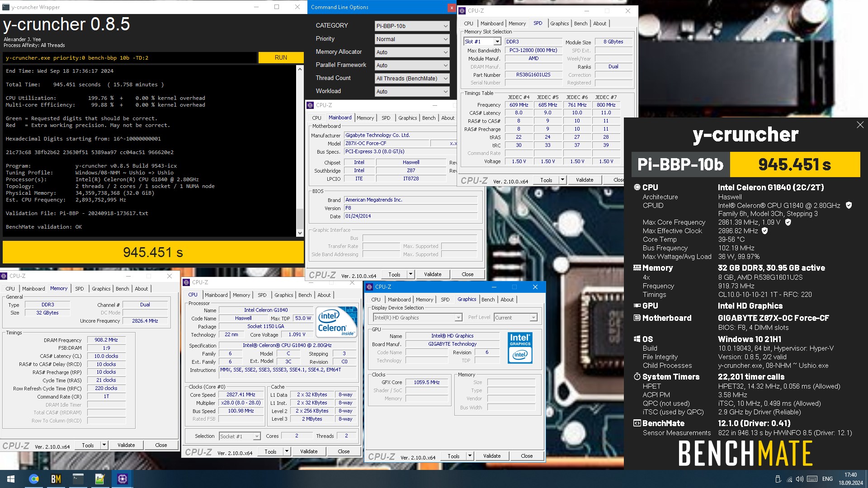The height and width of the screenshot is (488, 868).
Task: Select the Memory tab in CPU-Z Graphics window
Action: pos(424,300)
